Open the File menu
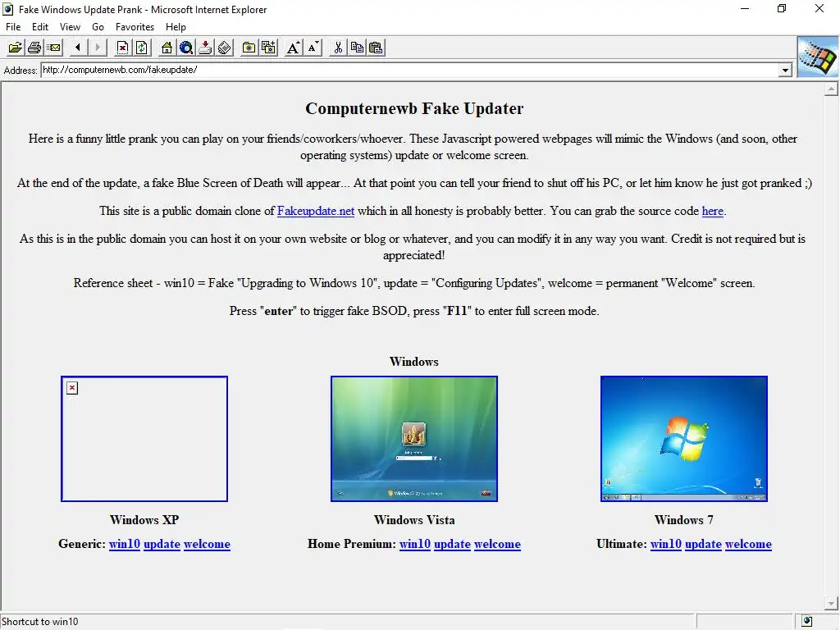This screenshot has height=630, width=840. 13,27
